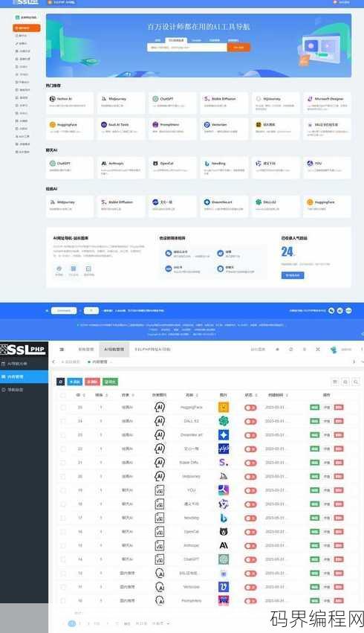Expand the tab options chevron at far right
This screenshot has width=364, height=633.
click(x=362, y=362)
